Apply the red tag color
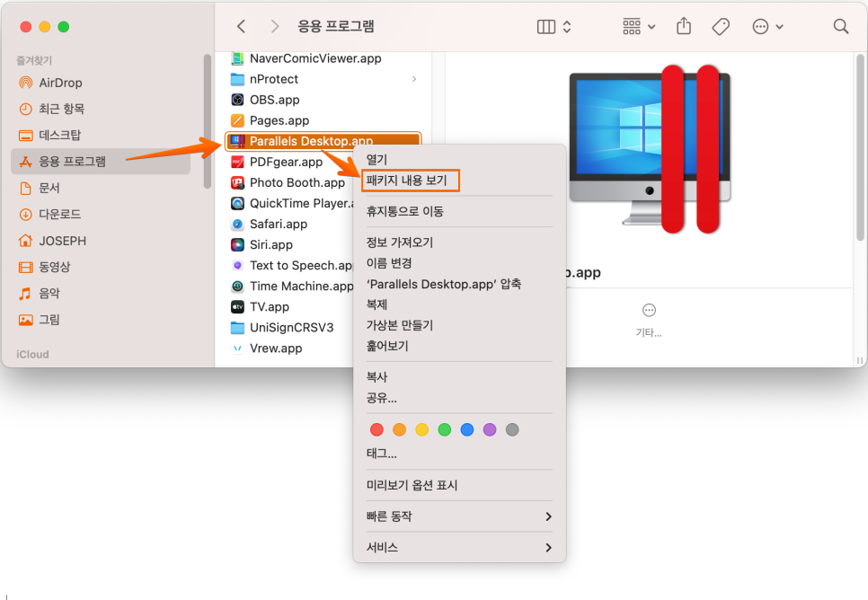The width and height of the screenshot is (868, 600). click(x=377, y=429)
